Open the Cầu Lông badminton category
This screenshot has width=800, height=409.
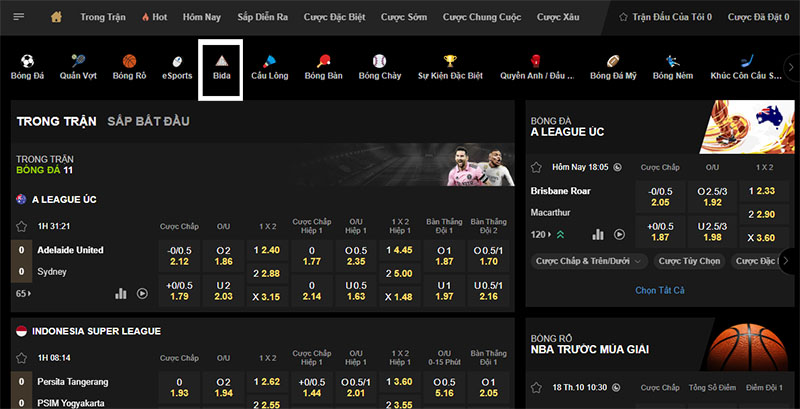[x=271, y=67]
